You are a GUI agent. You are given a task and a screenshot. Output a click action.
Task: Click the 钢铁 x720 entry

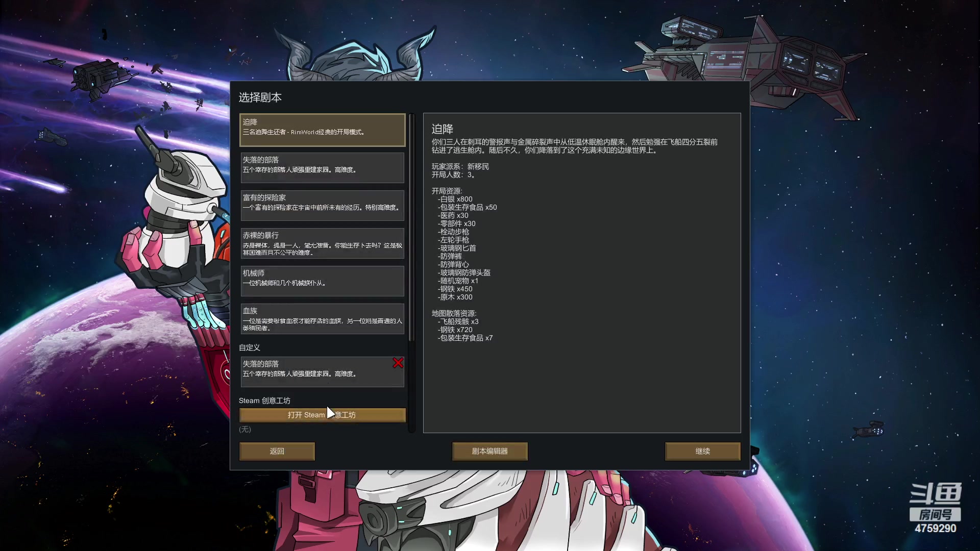pyautogui.click(x=455, y=330)
